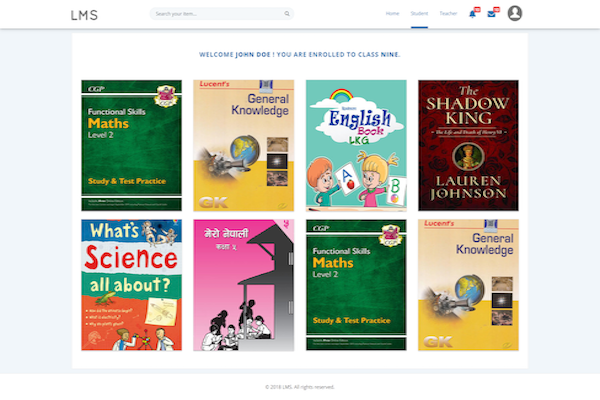Focus the search your item field

222,14
